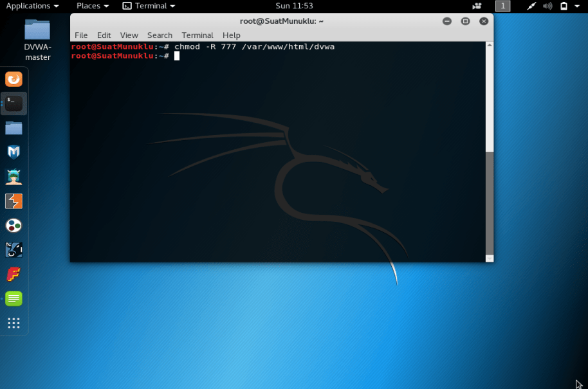Switch workspace with indicator 1
The image size is (588, 389).
tap(503, 6)
